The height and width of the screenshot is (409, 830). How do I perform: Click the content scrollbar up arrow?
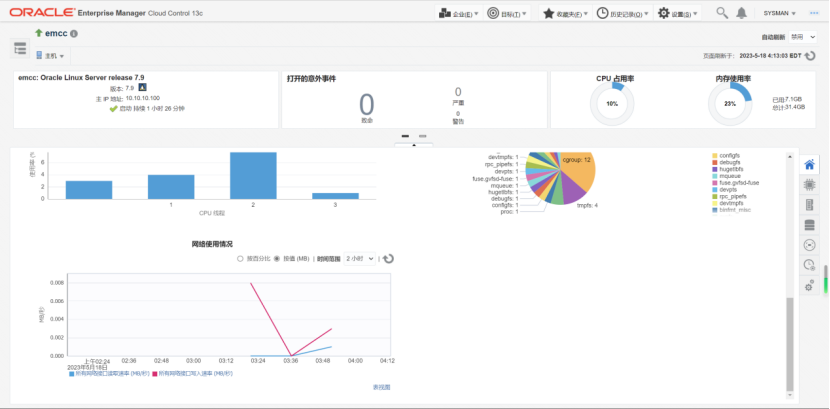point(790,157)
